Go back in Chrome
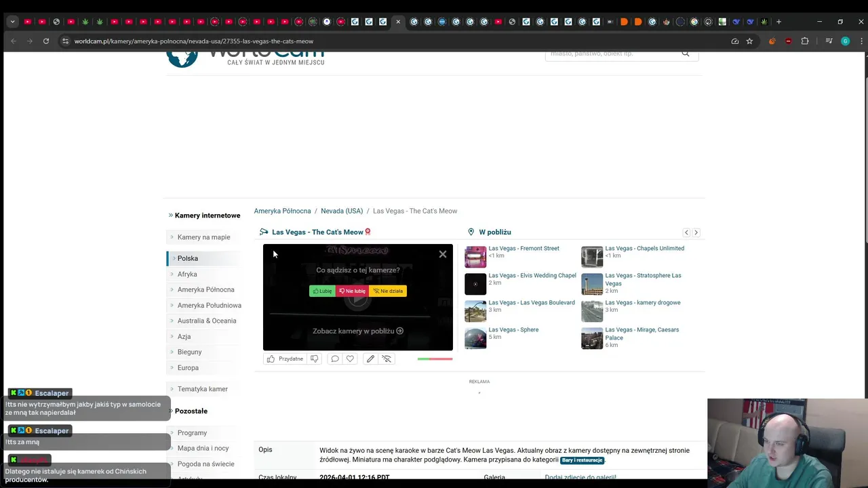Image resolution: width=868 pixels, height=488 pixels. click(13, 41)
